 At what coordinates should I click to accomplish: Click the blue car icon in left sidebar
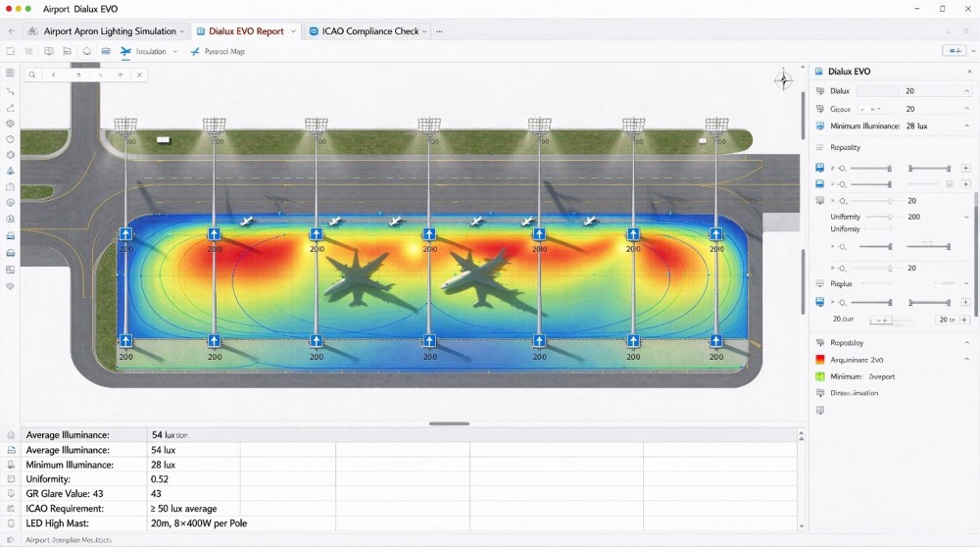click(10, 235)
